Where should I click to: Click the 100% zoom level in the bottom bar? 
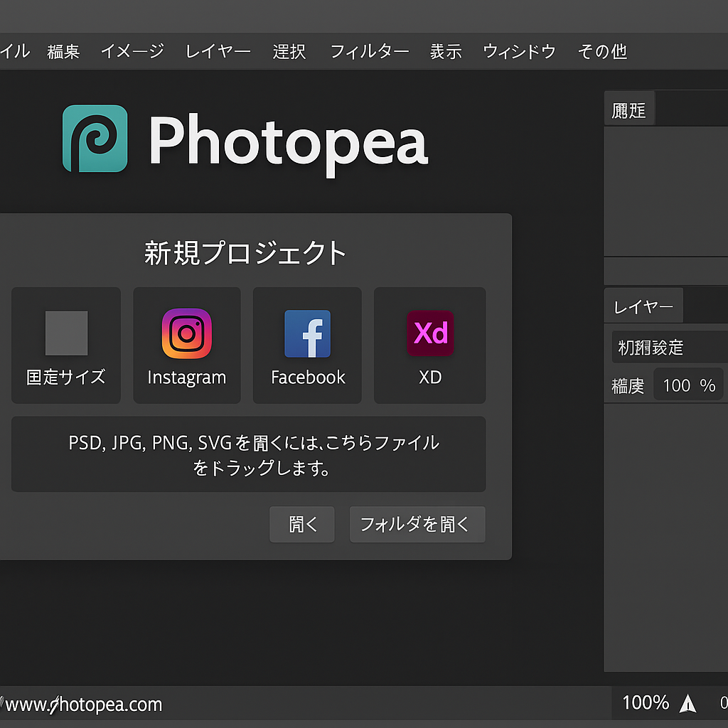point(646,703)
